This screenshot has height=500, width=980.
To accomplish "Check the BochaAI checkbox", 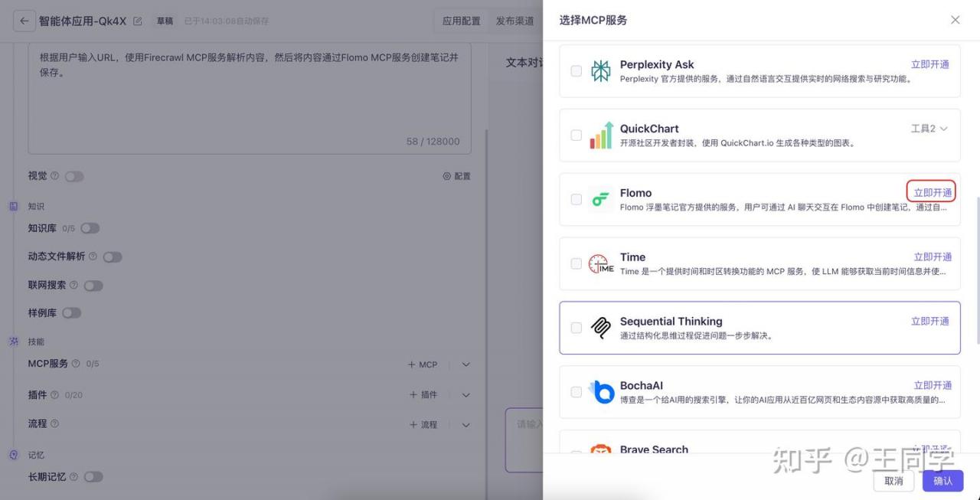I will (x=576, y=392).
